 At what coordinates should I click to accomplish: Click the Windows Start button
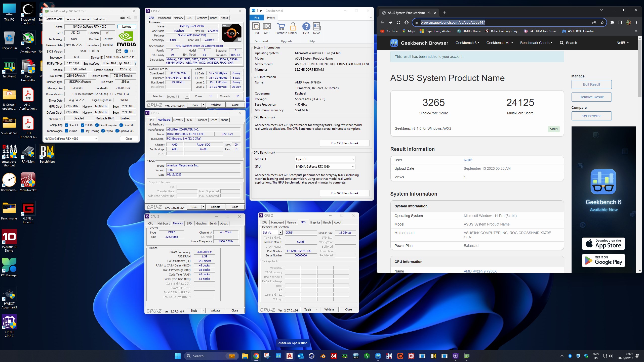pyautogui.click(x=178, y=356)
